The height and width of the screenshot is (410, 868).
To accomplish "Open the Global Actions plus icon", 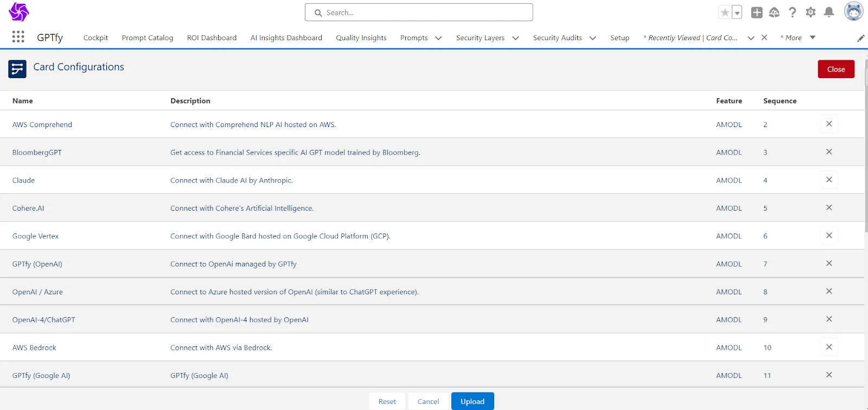I will click(x=757, y=12).
